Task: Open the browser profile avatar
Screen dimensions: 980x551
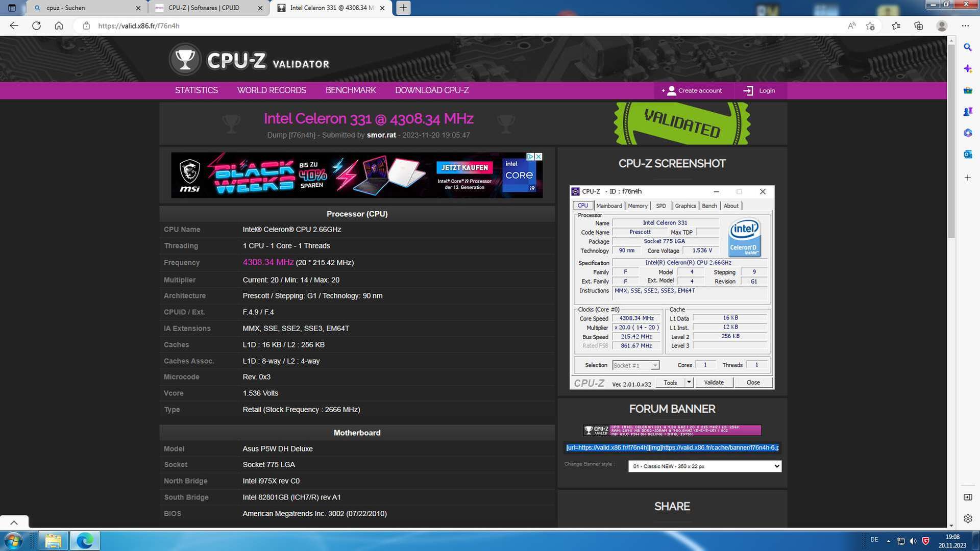Action: (x=942, y=26)
